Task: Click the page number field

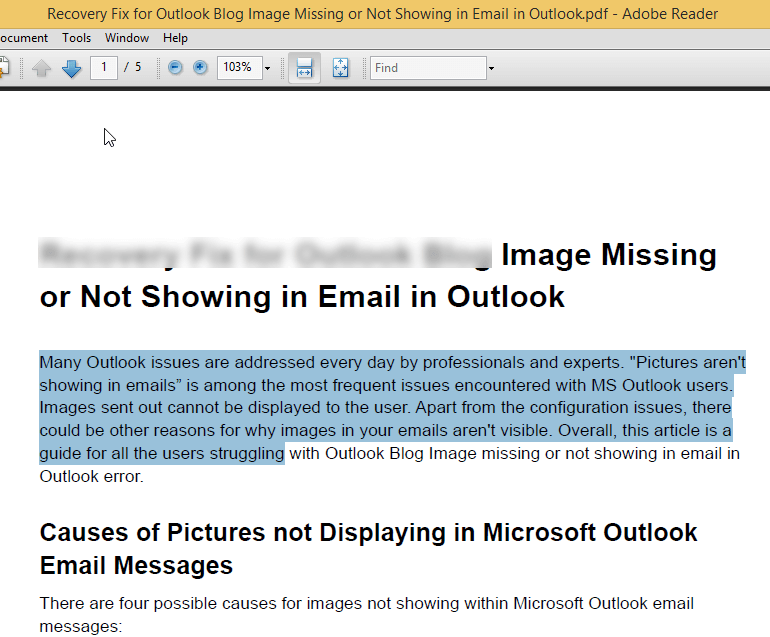Action: (x=104, y=68)
